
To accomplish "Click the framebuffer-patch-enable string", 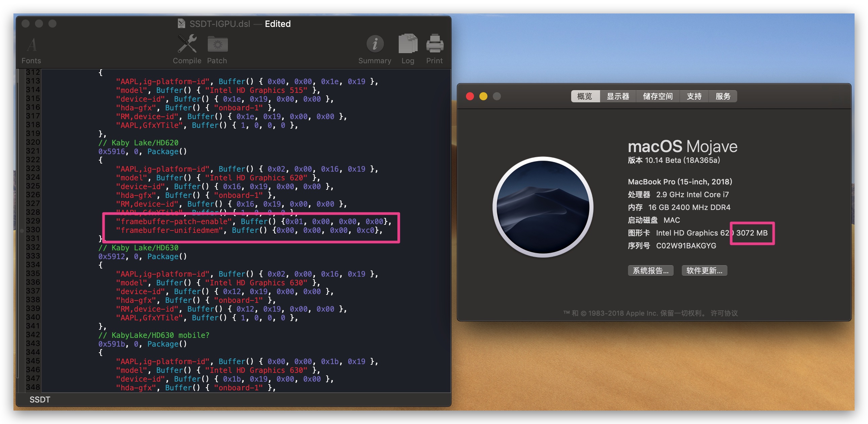I will click(174, 222).
